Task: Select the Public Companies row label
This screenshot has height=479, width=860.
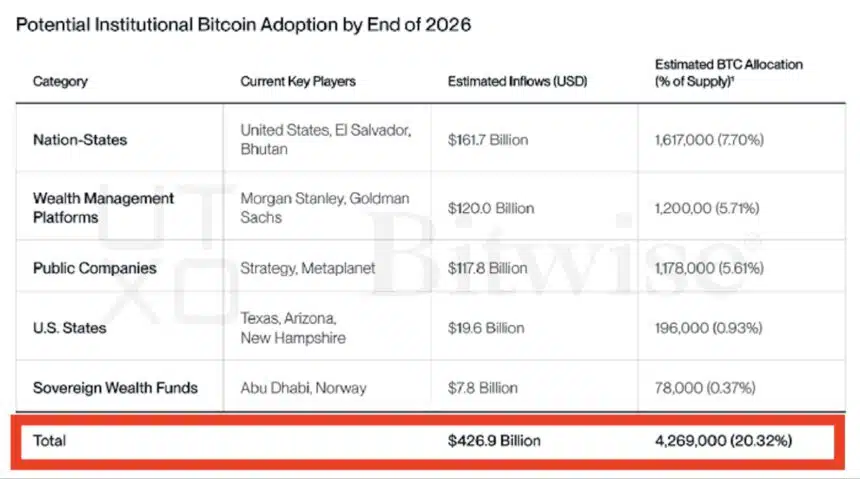Action: pyautogui.click(x=95, y=268)
